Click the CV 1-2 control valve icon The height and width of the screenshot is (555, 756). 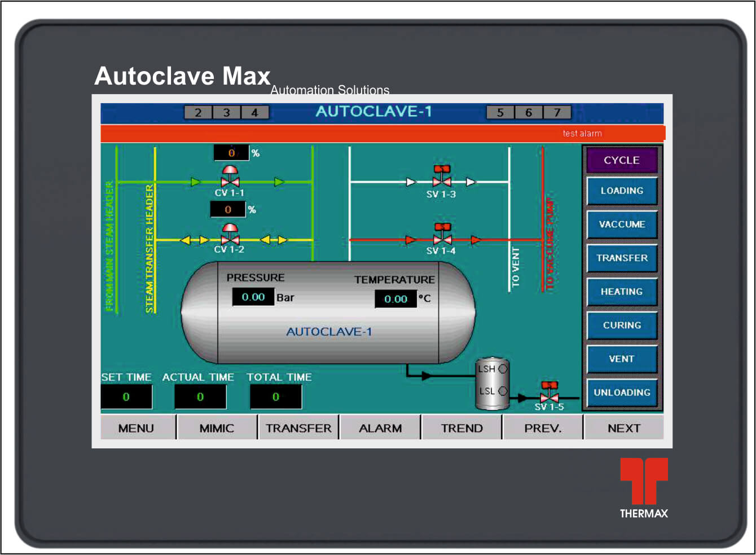coord(230,234)
